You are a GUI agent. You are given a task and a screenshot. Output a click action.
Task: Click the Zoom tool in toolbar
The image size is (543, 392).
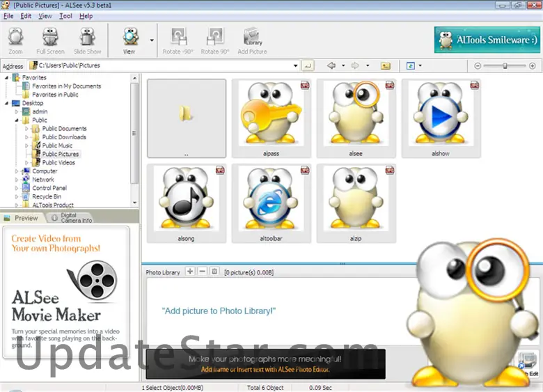coord(16,41)
